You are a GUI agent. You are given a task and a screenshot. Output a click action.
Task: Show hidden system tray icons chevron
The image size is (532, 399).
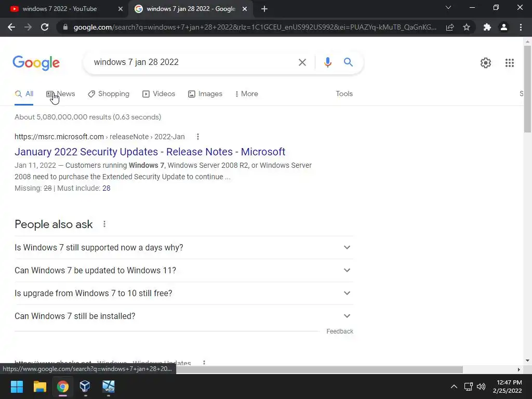pyautogui.click(x=454, y=387)
